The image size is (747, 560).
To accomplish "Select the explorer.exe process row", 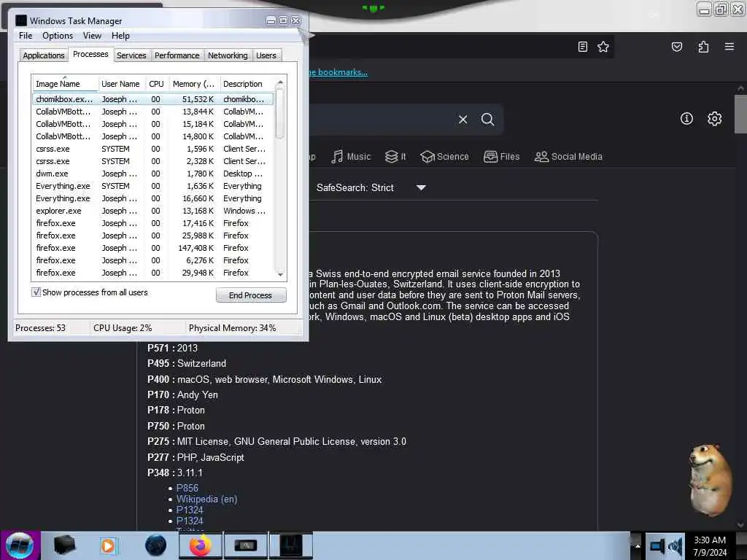I will tap(152, 211).
